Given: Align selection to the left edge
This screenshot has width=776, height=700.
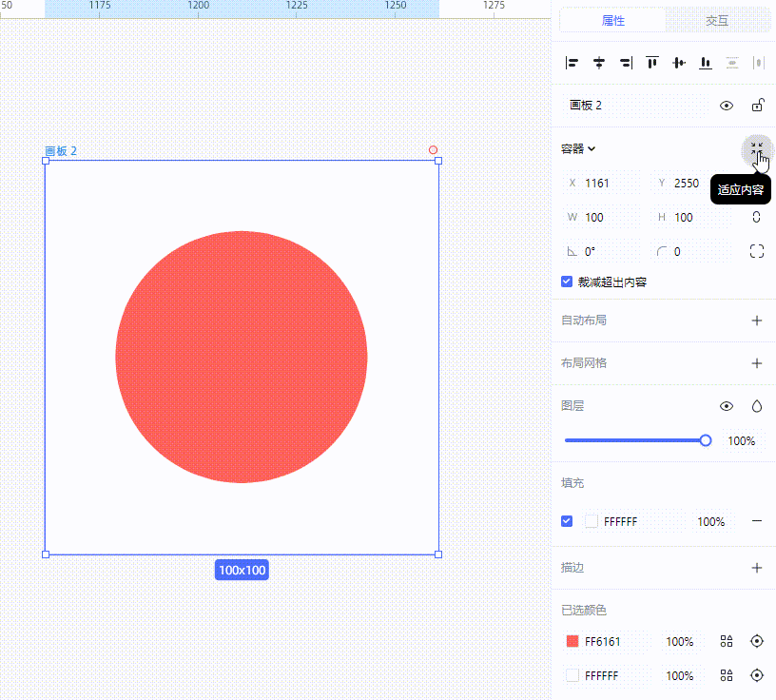Looking at the screenshot, I should coord(572,63).
